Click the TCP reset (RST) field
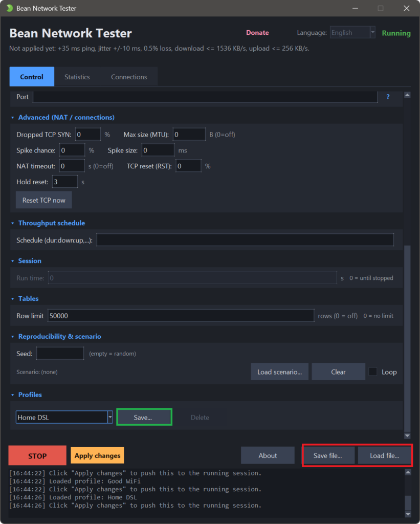The image size is (420, 524). (188, 166)
